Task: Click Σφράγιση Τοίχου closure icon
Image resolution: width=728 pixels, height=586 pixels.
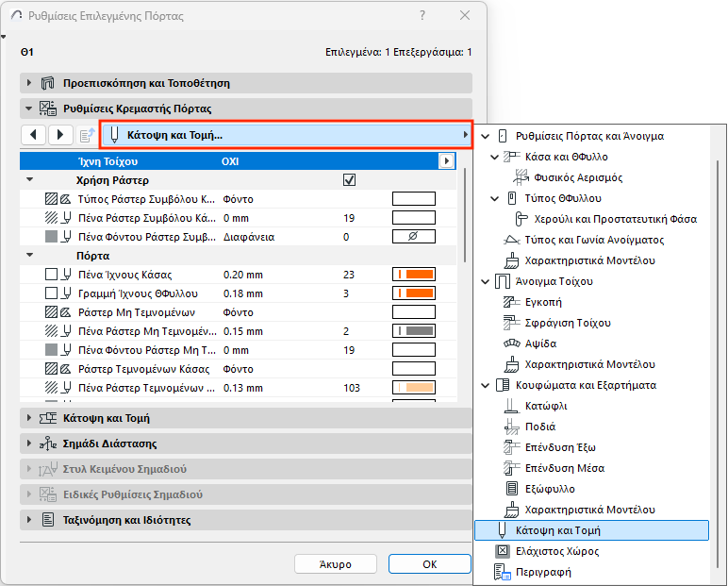Action: (x=512, y=323)
